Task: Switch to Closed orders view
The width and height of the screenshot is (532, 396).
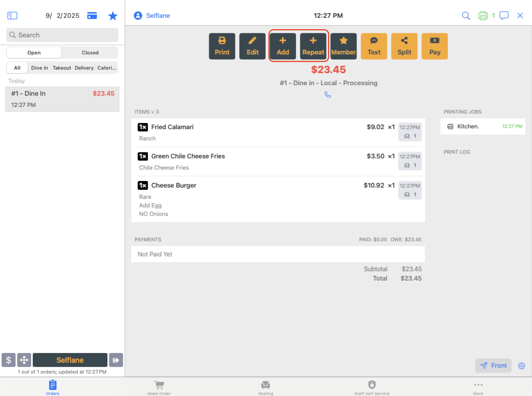Action: (x=90, y=52)
